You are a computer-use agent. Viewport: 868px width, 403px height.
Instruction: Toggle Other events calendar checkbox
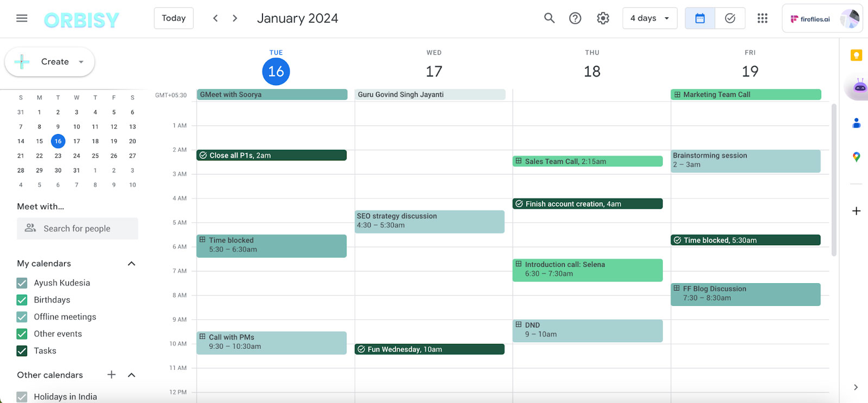[22, 334]
